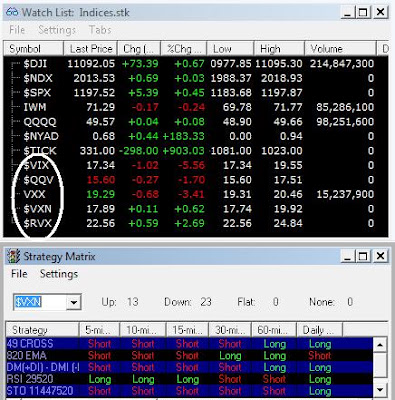Click the 15-min column header
This screenshot has width=395, height=400.
pyautogui.click(x=187, y=330)
